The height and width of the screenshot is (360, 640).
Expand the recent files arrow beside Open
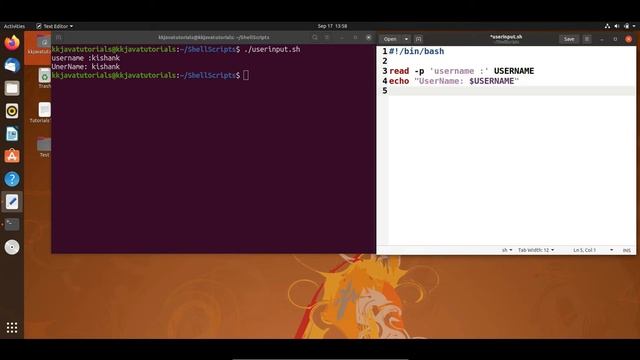coord(406,39)
